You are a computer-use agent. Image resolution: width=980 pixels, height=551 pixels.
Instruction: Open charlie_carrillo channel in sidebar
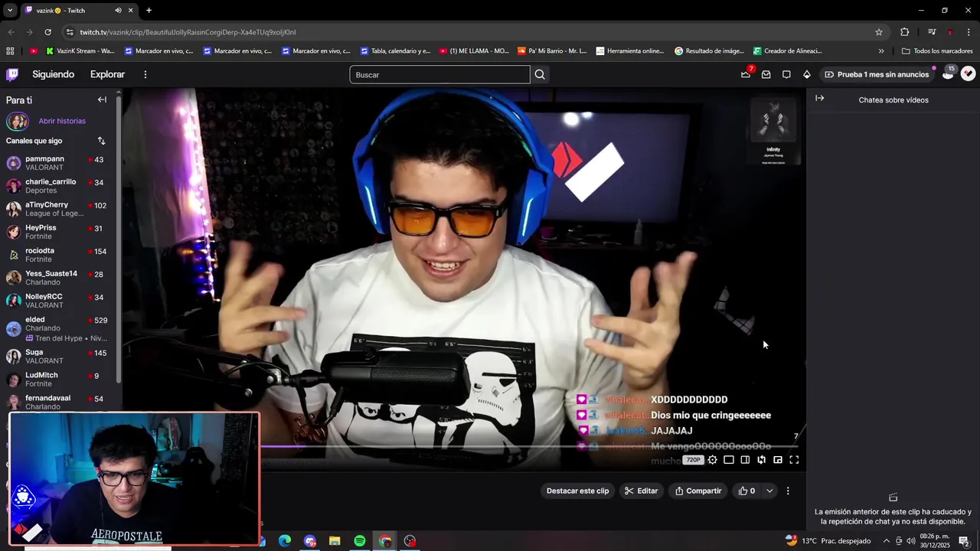pyautogui.click(x=59, y=186)
